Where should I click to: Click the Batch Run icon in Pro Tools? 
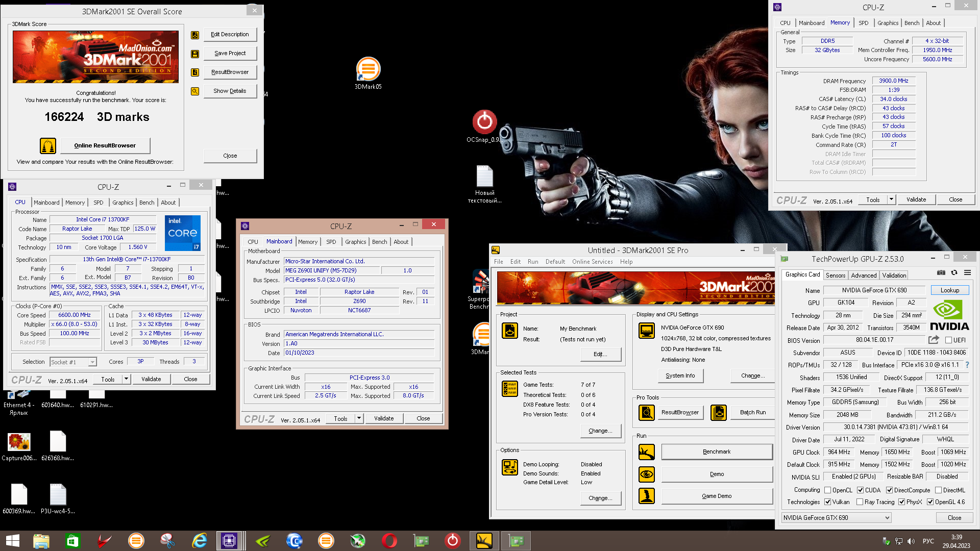(719, 412)
